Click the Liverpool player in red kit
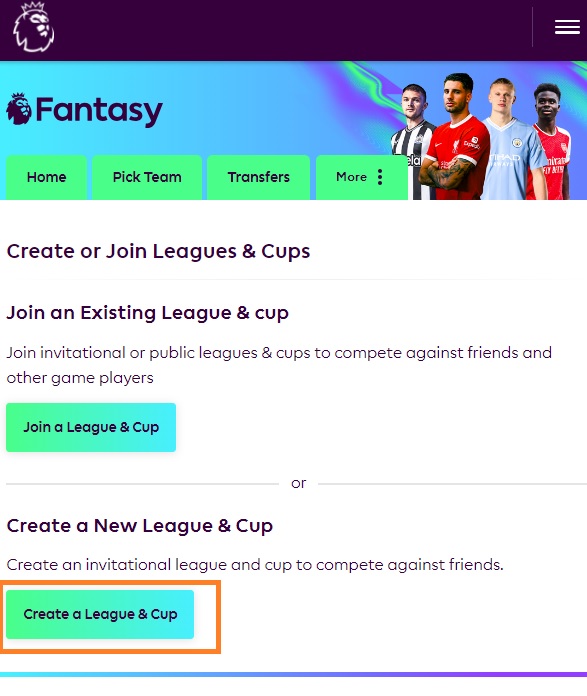This screenshot has width=587, height=696. point(457,138)
